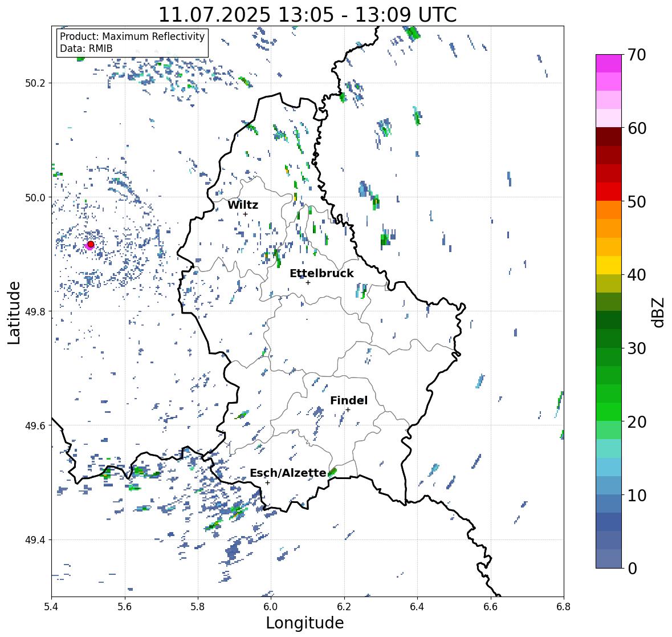Click the Findel station label
Screen dimensions: 672x637
(x=348, y=400)
